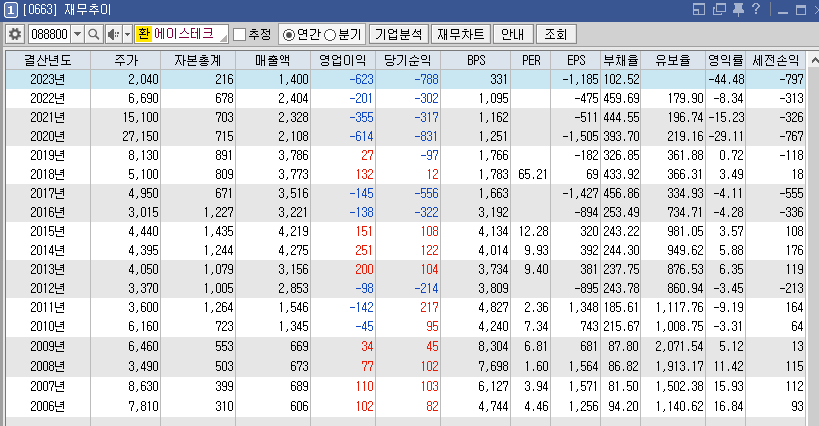819x426 pixels.
Task: Click the speaker sound icon
Action: coord(113,34)
